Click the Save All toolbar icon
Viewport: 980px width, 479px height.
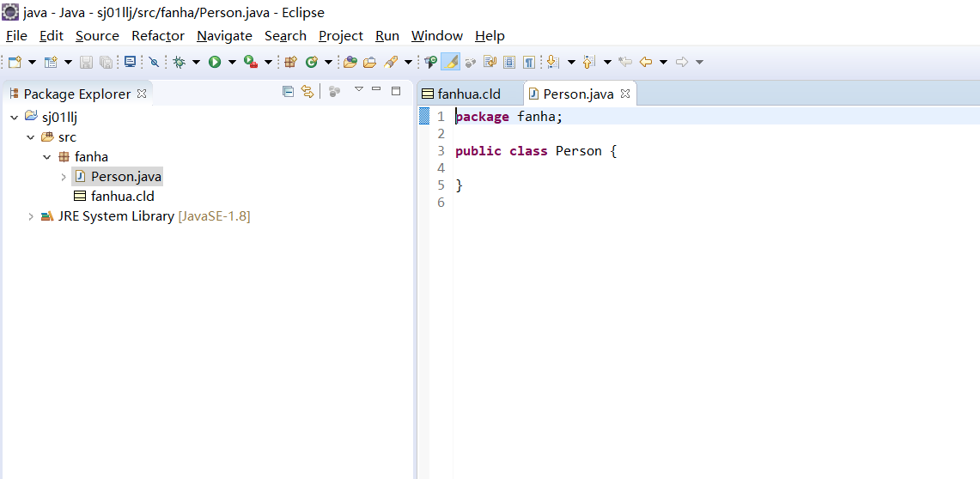point(107,62)
